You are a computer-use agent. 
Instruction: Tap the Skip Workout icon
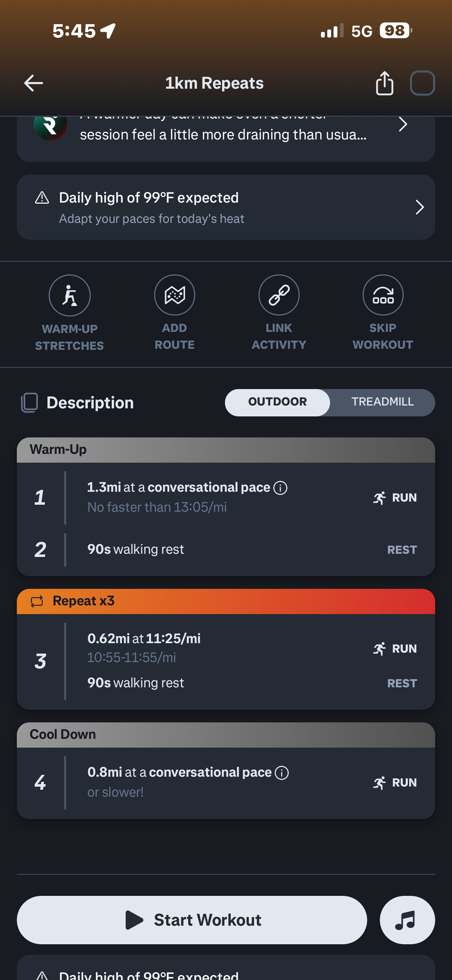[x=383, y=295]
